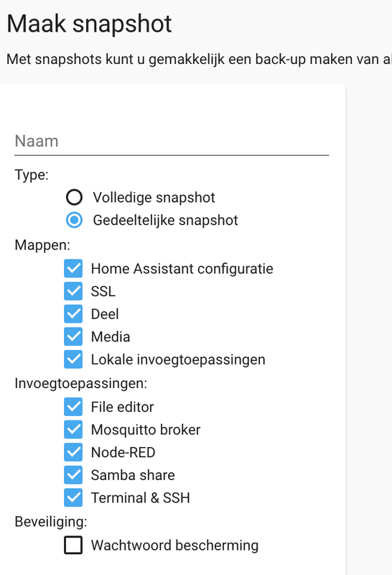
Task: Enable Wachtwoord bescherming checkbox
Action: (73, 545)
